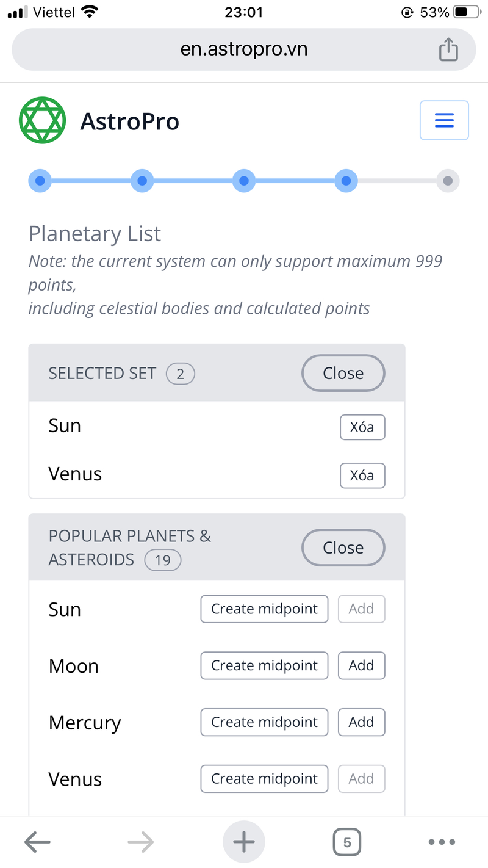Open a new browser tab with the plus icon

pyautogui.click(x=244, y=841)
